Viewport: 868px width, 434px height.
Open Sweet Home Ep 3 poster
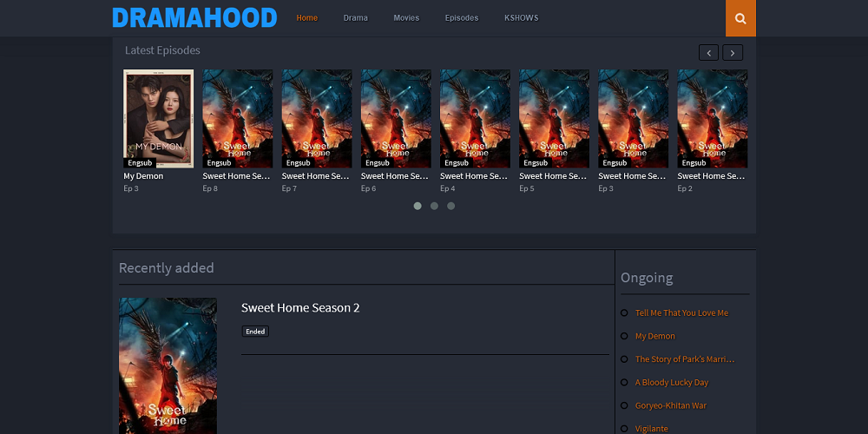pyautogui.click(x=634, y=118)
